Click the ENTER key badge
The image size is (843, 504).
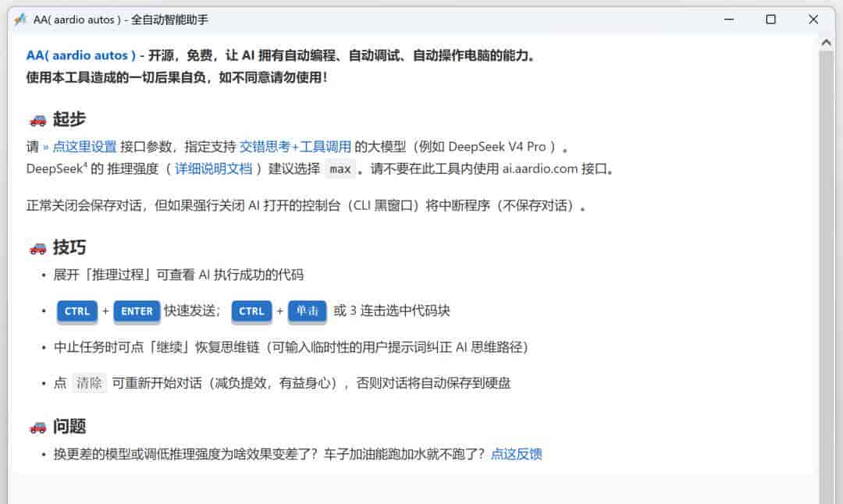137,311
